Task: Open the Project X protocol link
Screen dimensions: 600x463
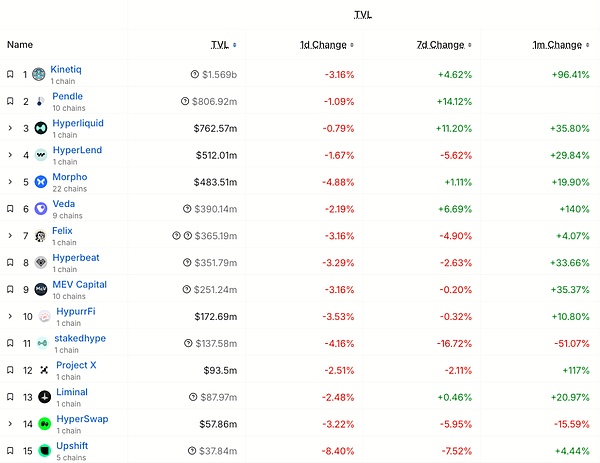Action: click(x=76, y=365)
